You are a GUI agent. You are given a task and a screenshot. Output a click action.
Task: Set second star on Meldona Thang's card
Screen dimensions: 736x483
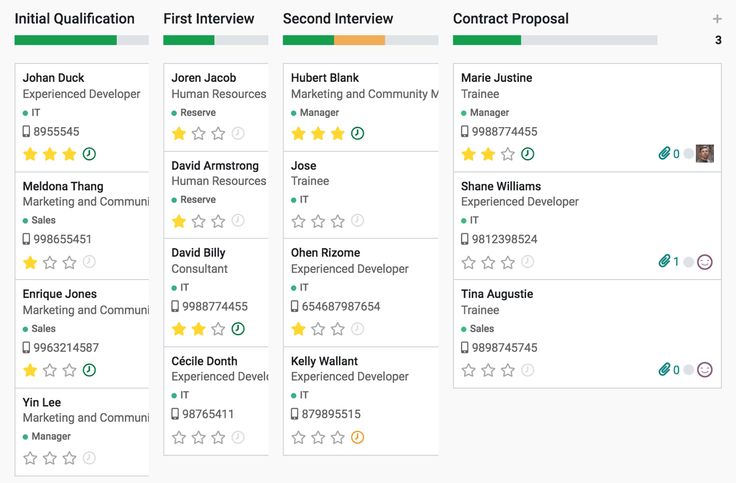coord(50,262)
